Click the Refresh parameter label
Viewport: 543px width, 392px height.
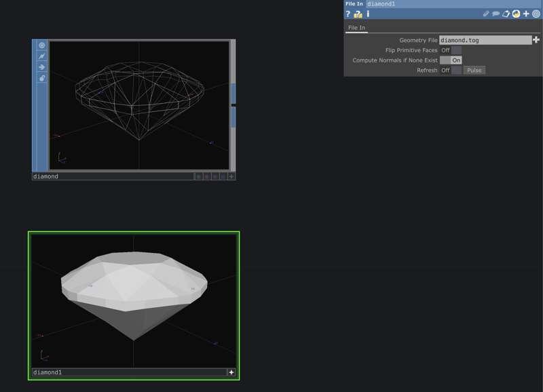coord(427,71)
